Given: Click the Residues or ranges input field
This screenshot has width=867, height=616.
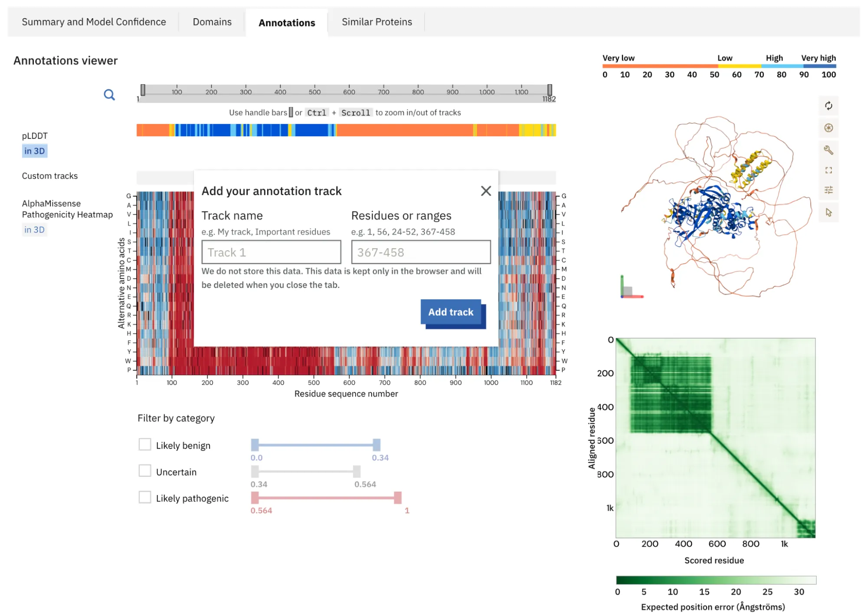Looking at the screenshot, I should [420, 252].
